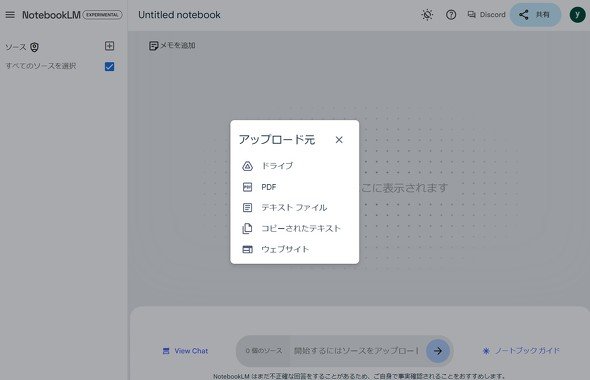The width and height of the screenshot is (590, 380).
Task: Open the help question mark icon
Action: pyautogui.click(x=451, y=15)
